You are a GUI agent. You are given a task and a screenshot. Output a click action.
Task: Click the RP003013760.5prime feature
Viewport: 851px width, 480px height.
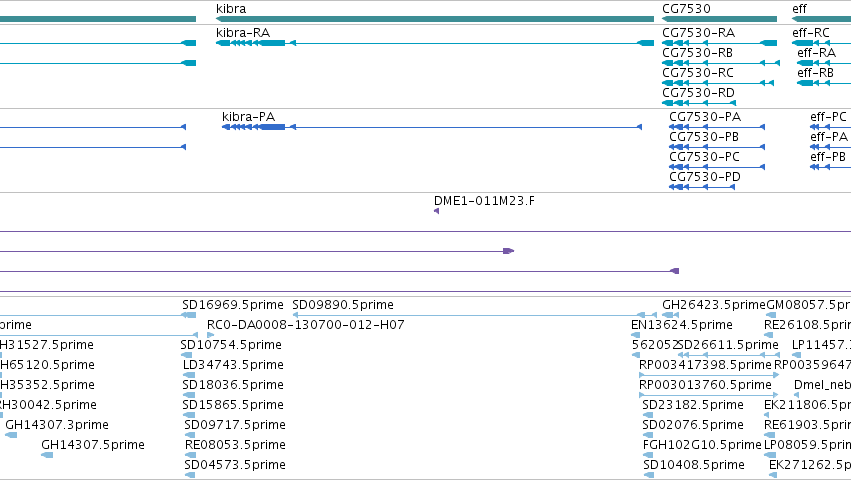click(709, 395)
